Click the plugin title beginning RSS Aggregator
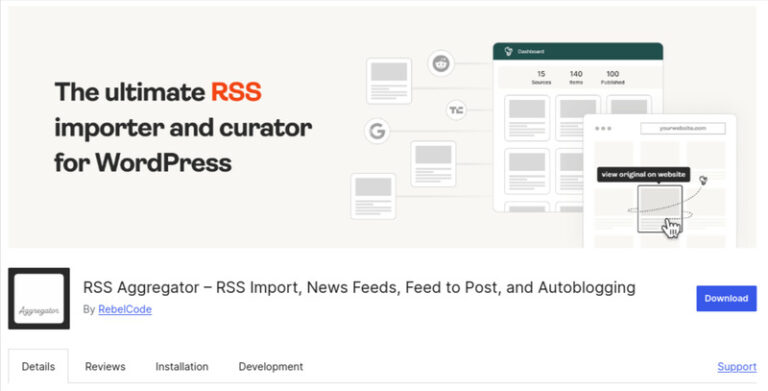The height and width of the screenshot is (391, 768). pyautogui.click(x=359, y=287)
